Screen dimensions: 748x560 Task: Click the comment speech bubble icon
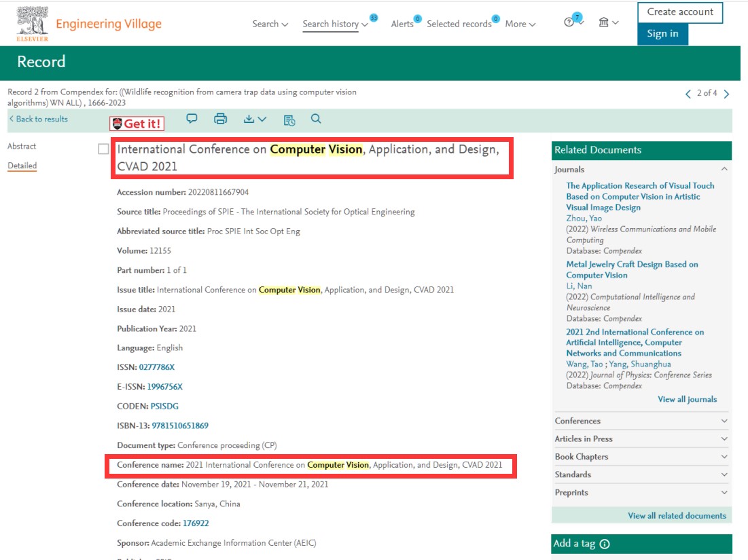pos(192,119)
